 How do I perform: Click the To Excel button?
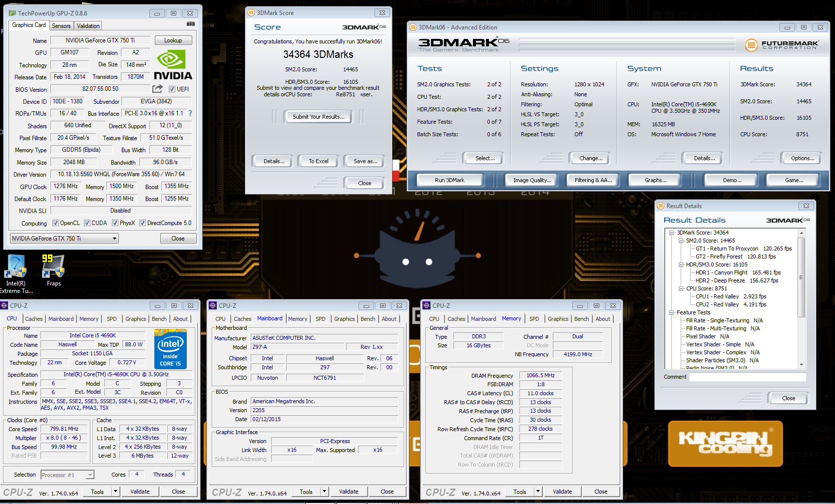318,161
